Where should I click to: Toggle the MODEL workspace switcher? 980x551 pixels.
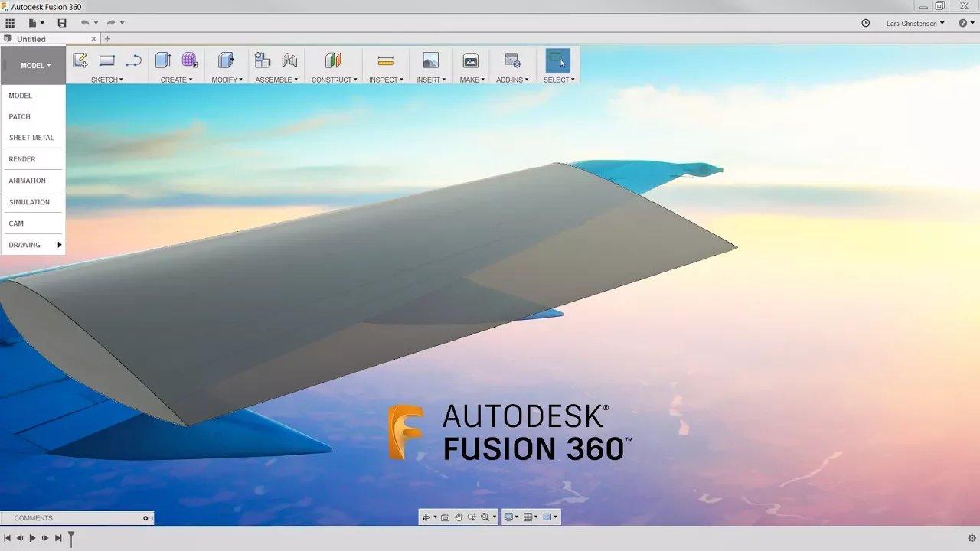point(34,66)
